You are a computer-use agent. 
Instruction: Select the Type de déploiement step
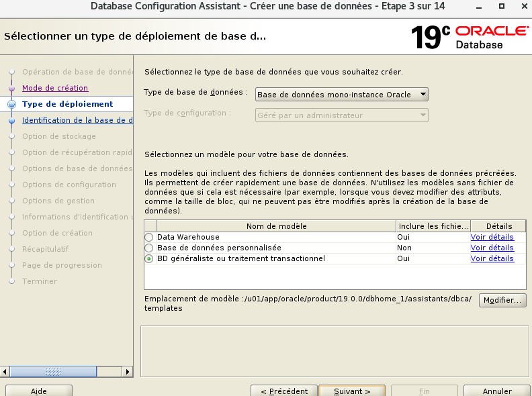coord(68,104)
